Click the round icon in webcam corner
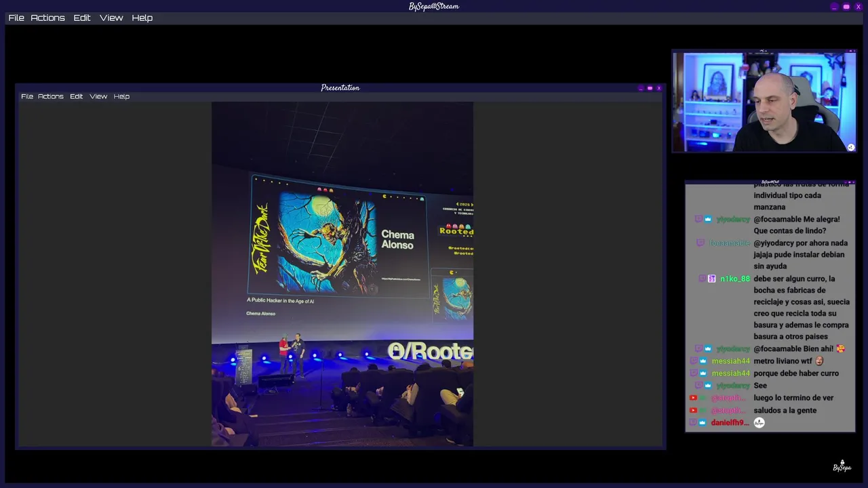The width and height of the screenshot is (868, 488). [851, 147]
